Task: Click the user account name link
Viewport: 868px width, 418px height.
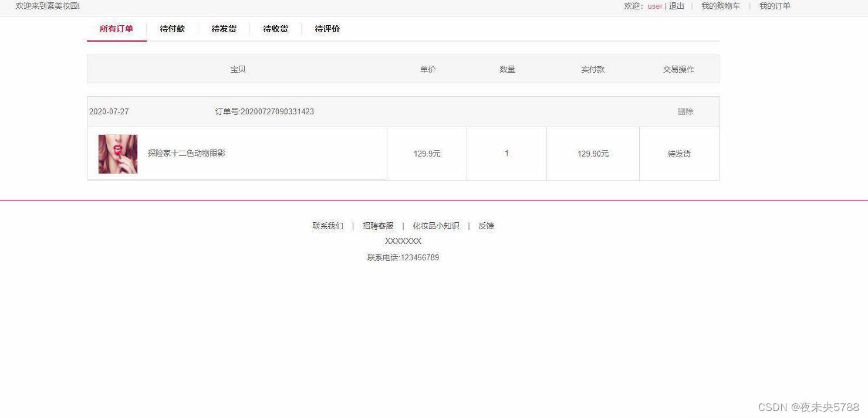Action: 654,6
